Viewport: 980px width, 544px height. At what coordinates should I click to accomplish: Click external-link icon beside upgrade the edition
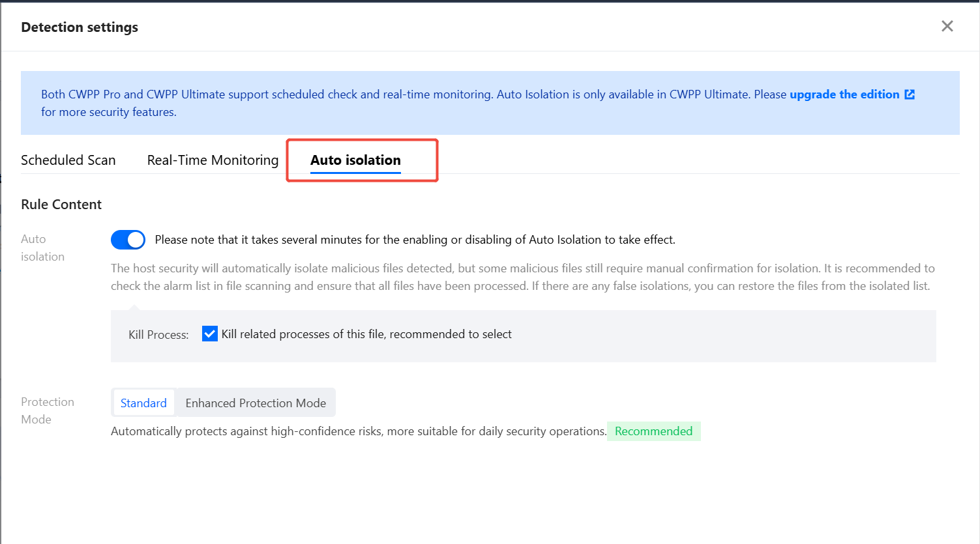pyautogui.click(x=910, y=94)
